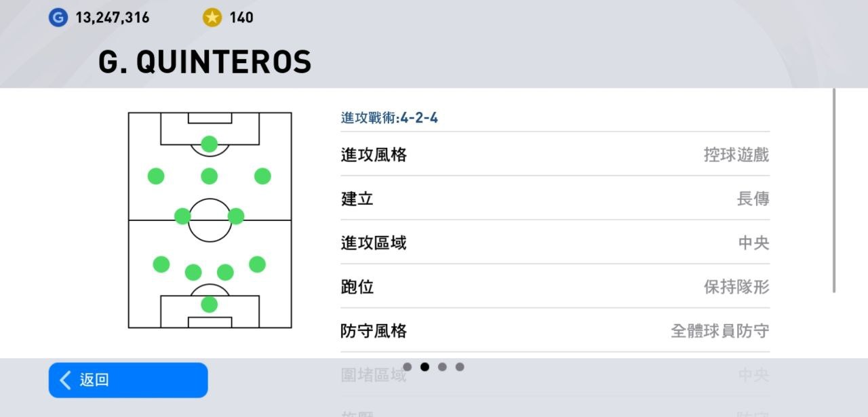868x417 pixels.
Task: Tap the 返回 back button
Action: point(128,380)
